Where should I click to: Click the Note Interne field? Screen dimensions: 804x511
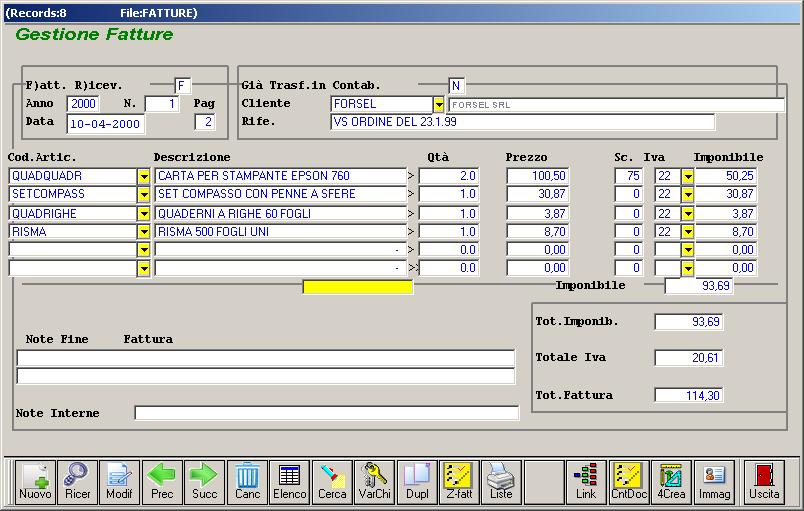point(327,413)
